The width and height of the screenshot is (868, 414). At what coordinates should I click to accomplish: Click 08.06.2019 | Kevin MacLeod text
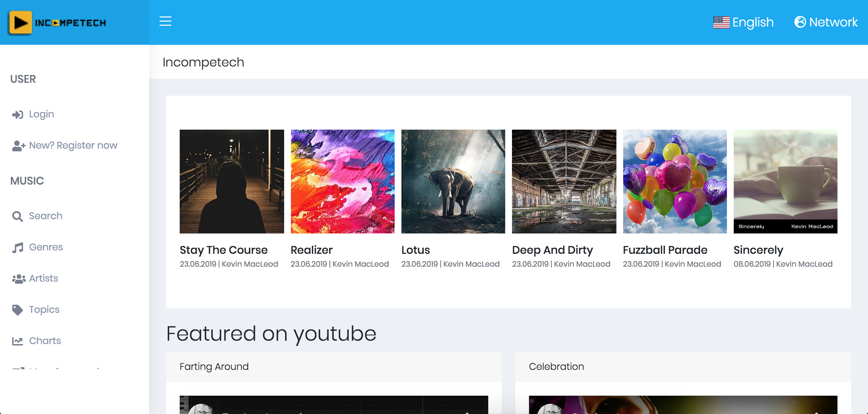point(783,264)
